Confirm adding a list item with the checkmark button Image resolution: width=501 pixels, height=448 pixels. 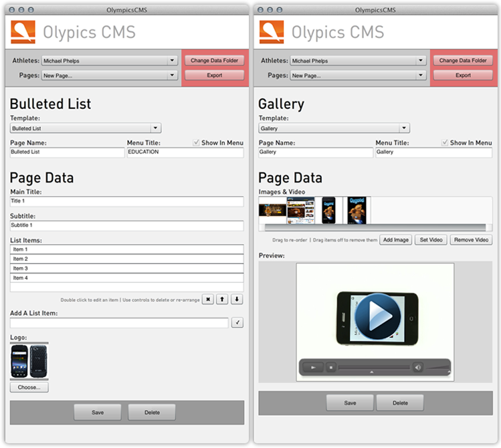click(x=237, y=323)
